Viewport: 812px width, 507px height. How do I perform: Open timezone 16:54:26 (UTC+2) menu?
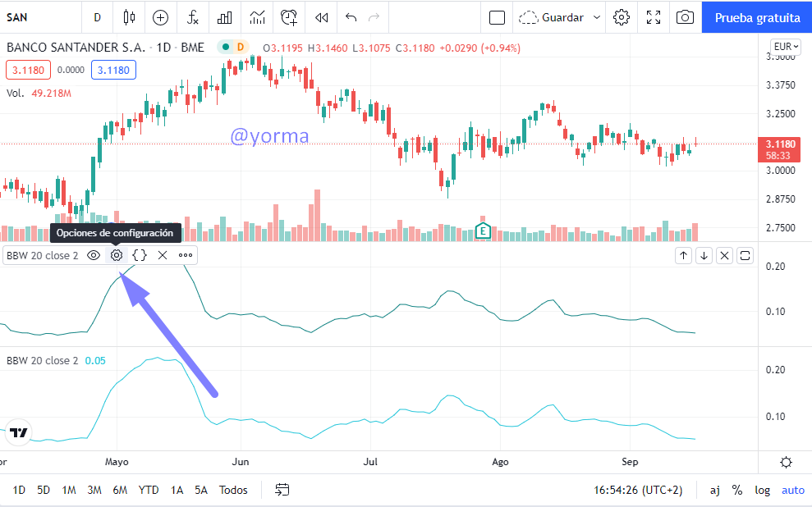638,490
